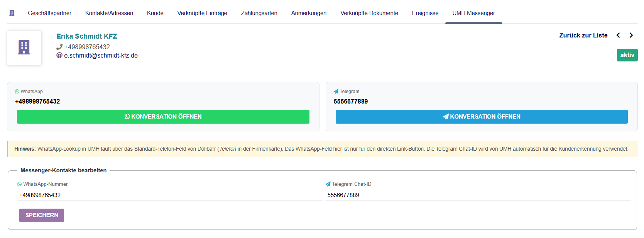Click WhatsApp icon beside WhatsApp-Nummer label
The width and height of the screenshot is (644, 238).
20,184
